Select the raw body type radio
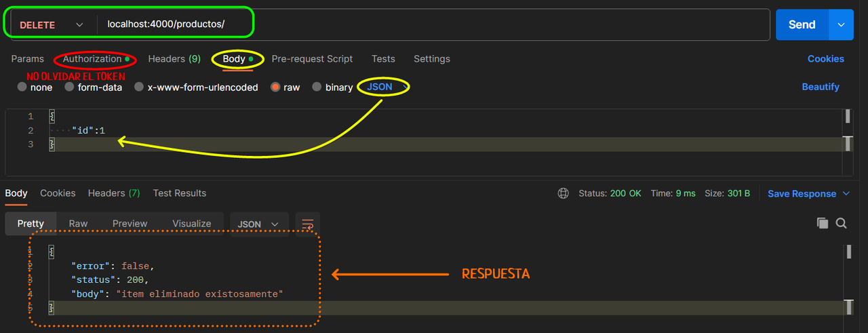The image size is (868, 333). [x=275, y=87]
